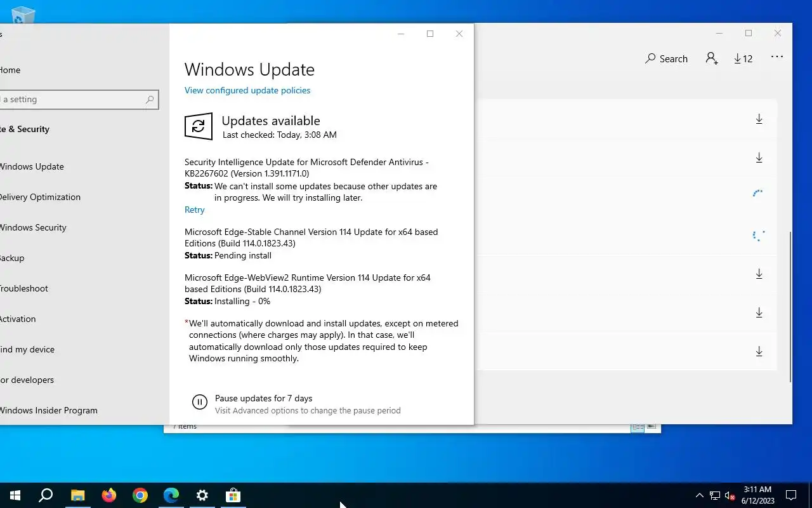This screenshot has width=812, height=508.
Task: Switch File Explorer to details view icon
Action: 638,427
